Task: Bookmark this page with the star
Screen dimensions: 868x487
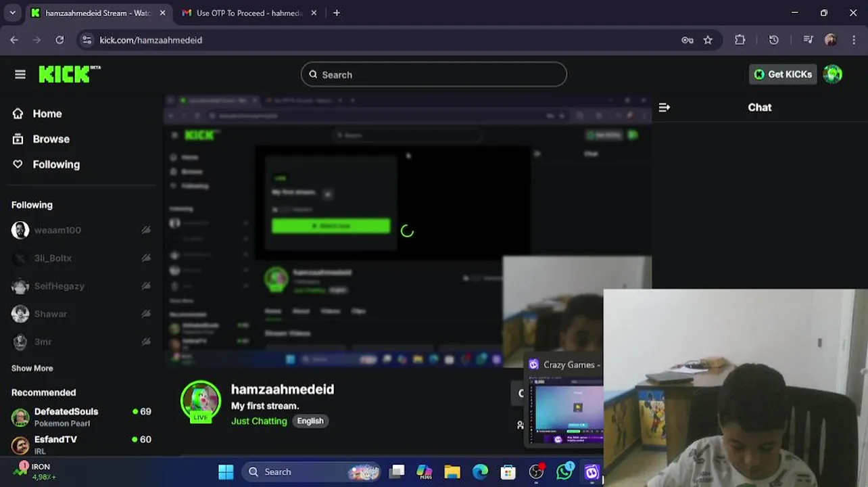Action: [708, 40]
